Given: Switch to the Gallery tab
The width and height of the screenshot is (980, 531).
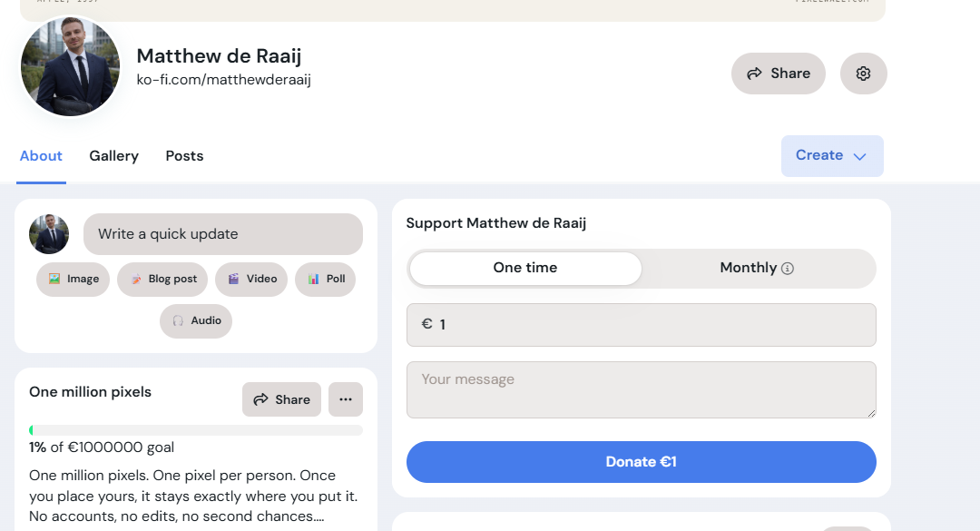Looking at the screenshot, I should click(x=113, y=155).
